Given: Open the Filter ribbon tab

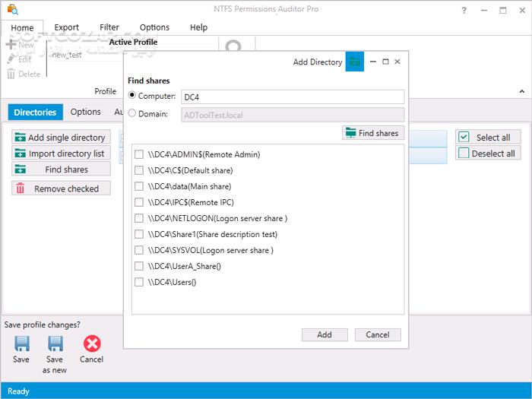Looking at the screenshot, I should 109,27.
